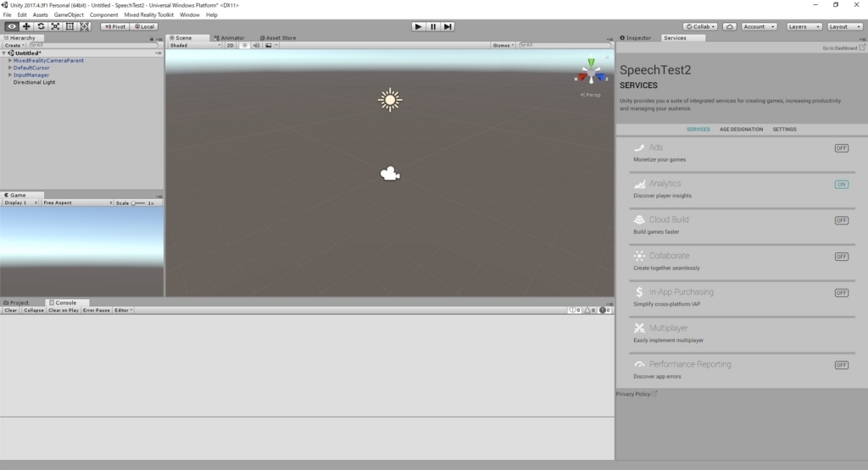Open the Edit menu
The image size is (868, 470).
click(22, 15)
